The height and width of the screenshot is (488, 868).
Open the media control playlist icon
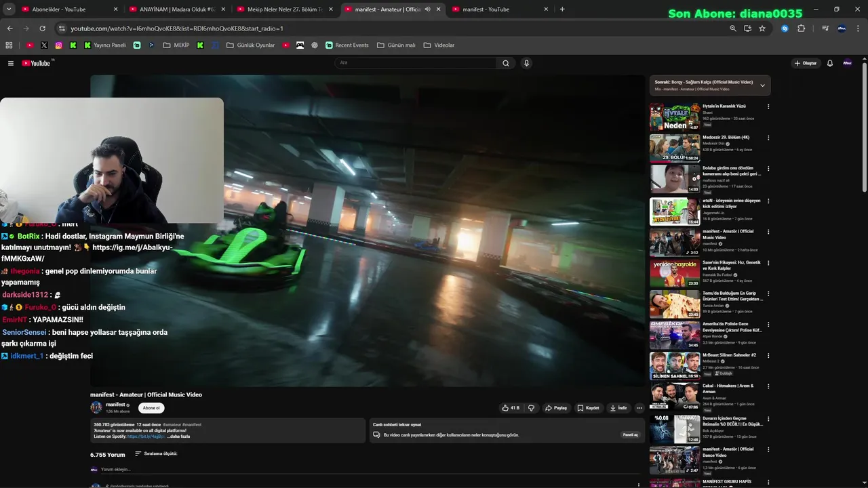tap(825, 28)
